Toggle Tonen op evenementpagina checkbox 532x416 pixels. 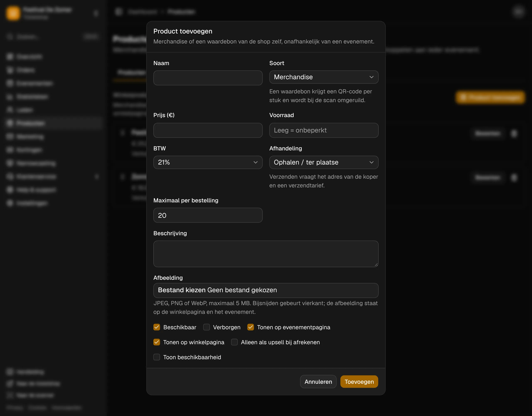[x=251, y=327]
